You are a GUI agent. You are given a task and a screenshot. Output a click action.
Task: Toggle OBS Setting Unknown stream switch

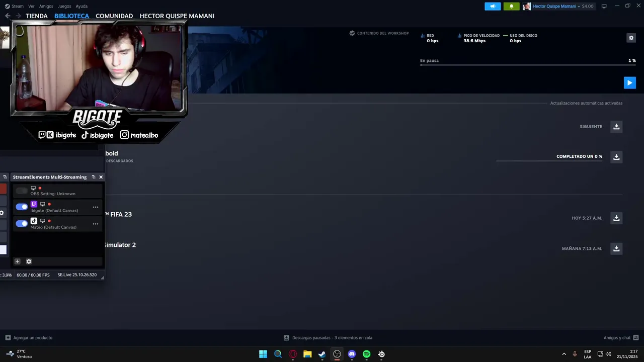point(22,191)
